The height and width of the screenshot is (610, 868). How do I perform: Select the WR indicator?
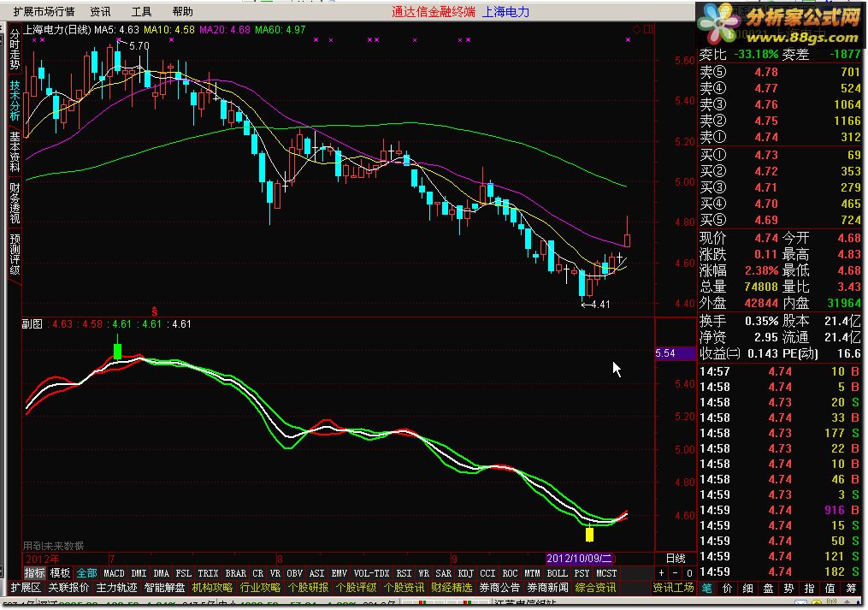423,573
